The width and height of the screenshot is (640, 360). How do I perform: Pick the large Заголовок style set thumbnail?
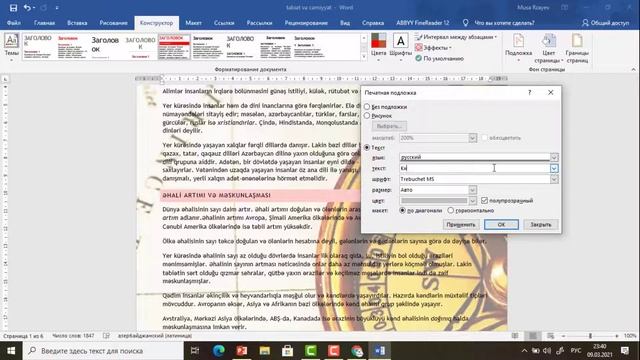click(x=105, y=47)
